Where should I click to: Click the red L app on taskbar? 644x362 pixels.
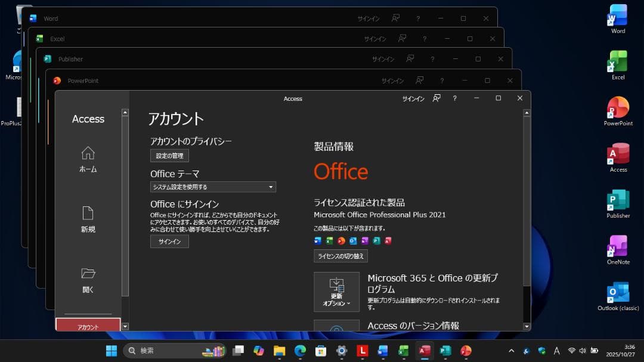point(363,351)
